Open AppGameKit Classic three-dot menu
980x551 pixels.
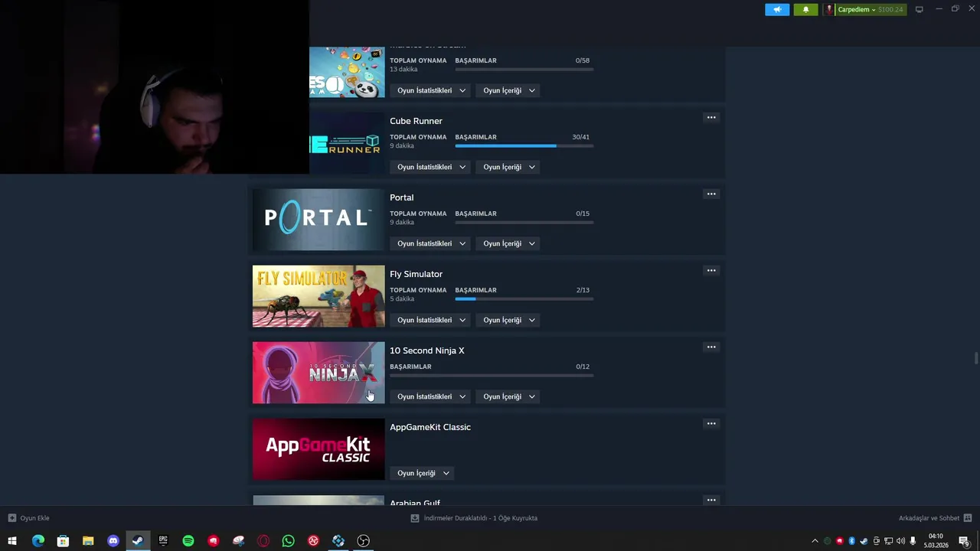point(711,424)
